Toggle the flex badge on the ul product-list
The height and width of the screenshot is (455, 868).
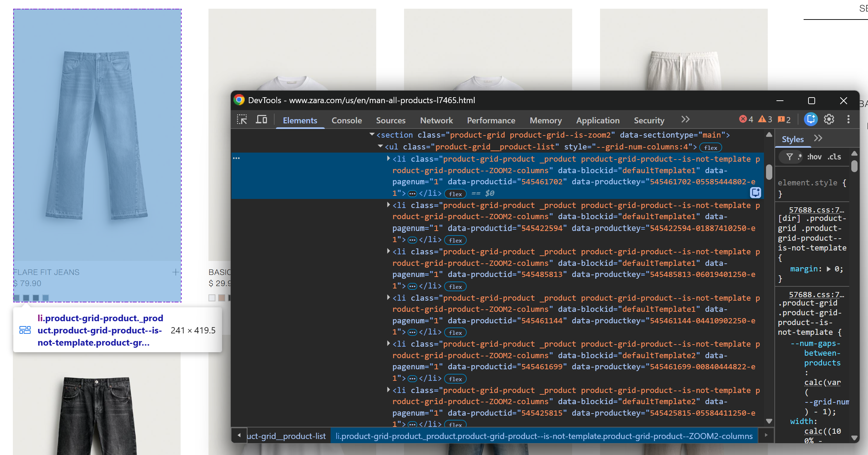click(x=710, y=148)
